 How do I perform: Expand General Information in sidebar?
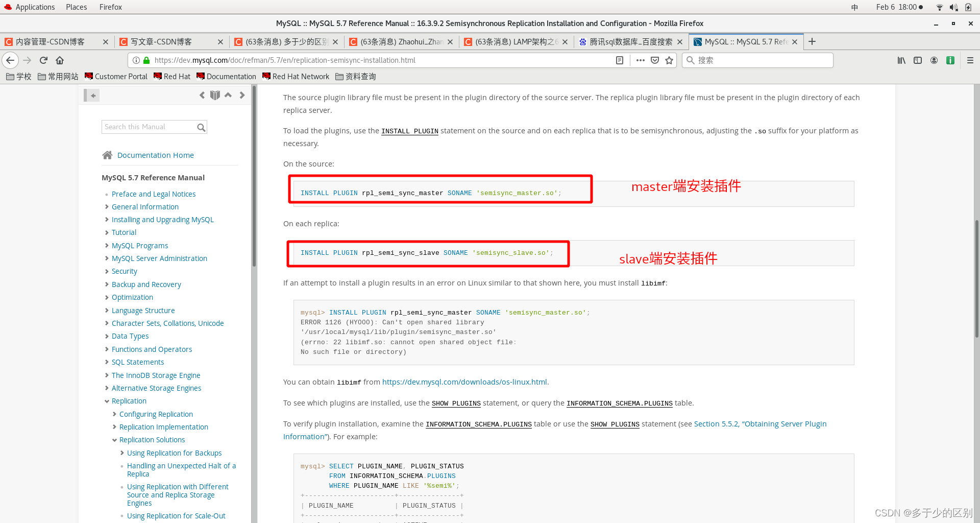[107, 207]
